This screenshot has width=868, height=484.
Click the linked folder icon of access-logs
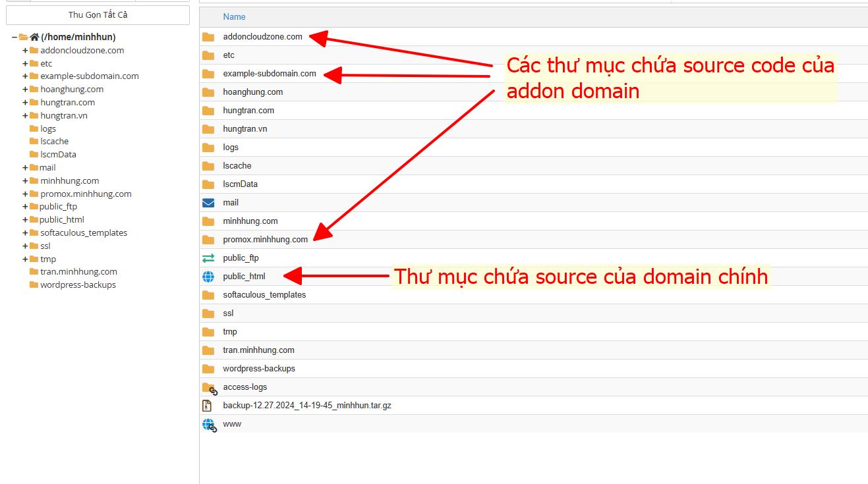tap(209, 388)
